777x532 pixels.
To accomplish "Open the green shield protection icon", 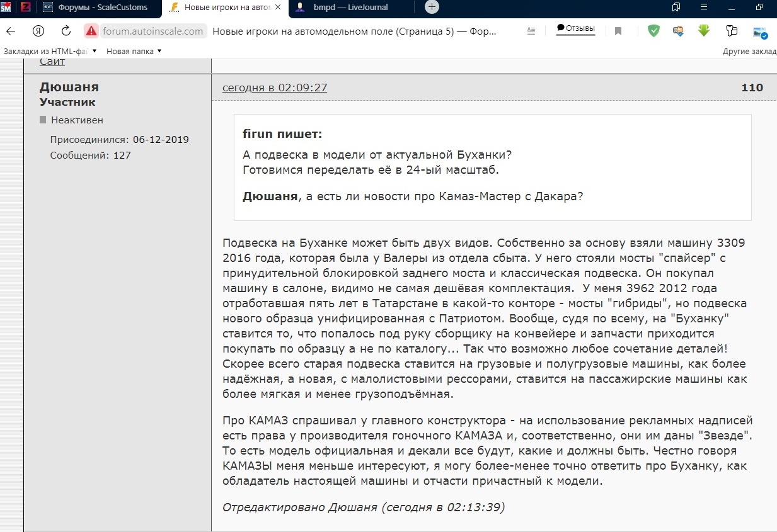I will 653,31.
